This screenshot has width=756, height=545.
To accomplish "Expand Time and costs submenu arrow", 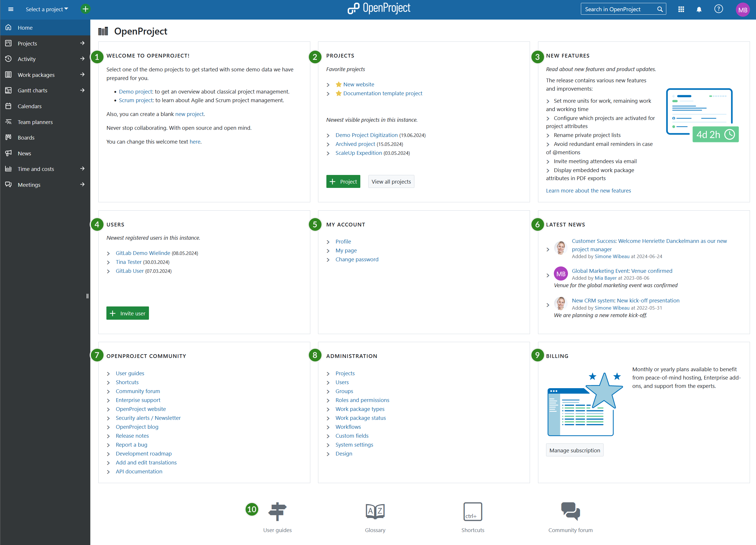I will coord(82,169).
